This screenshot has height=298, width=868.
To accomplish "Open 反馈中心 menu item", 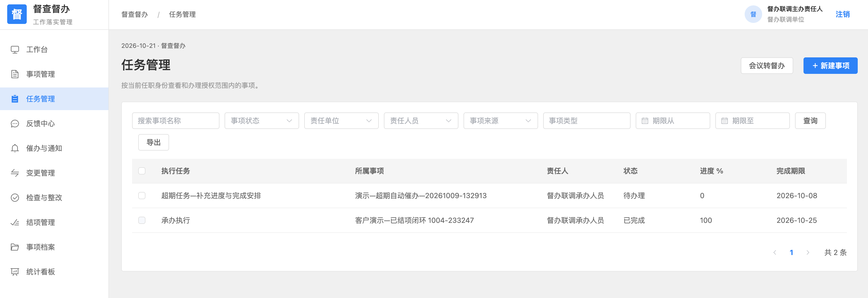I will tap(54, 124).
